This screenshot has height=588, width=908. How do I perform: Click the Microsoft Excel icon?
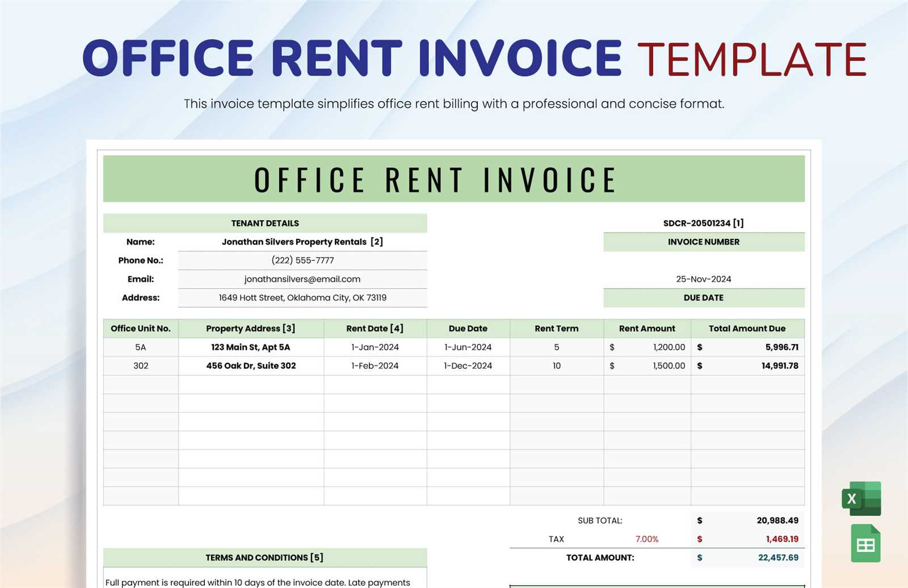click(x=861, y=498)
